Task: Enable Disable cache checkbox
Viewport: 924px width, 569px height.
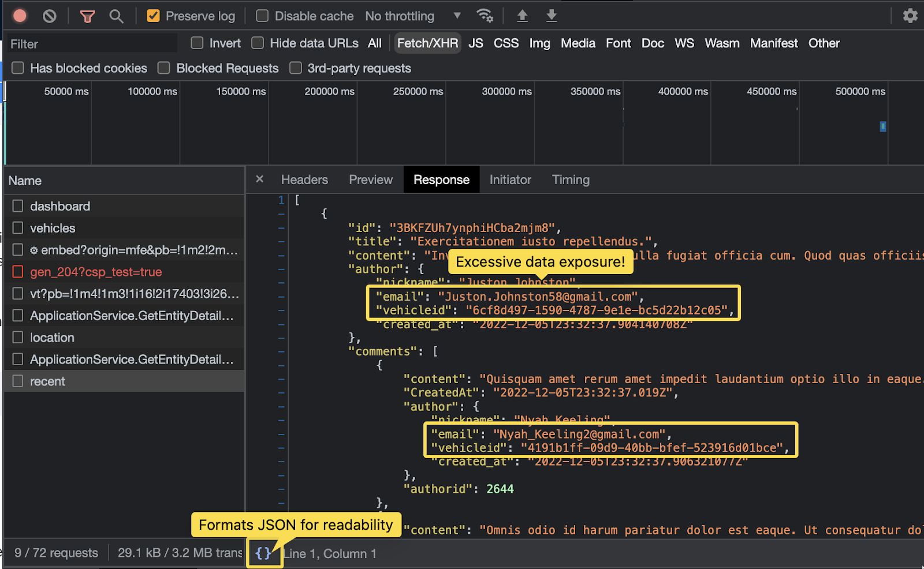Action: point(262,16)
